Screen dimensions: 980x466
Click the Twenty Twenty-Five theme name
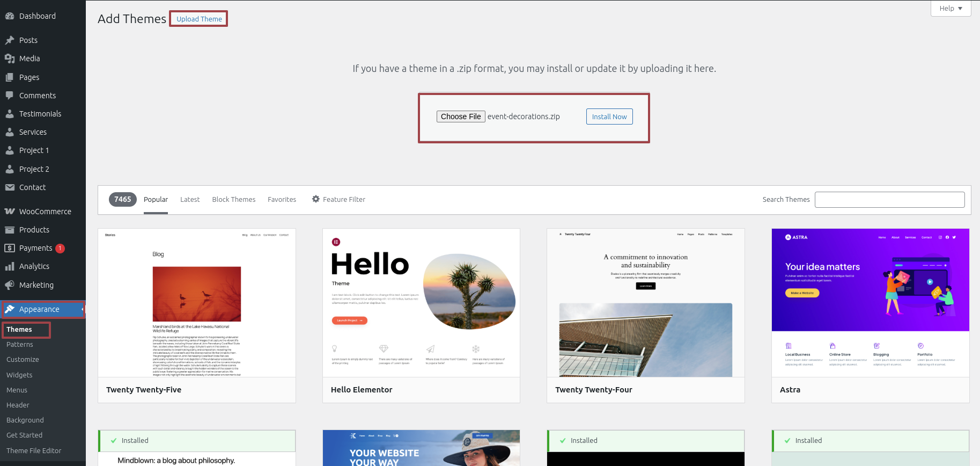coord(144,390)
